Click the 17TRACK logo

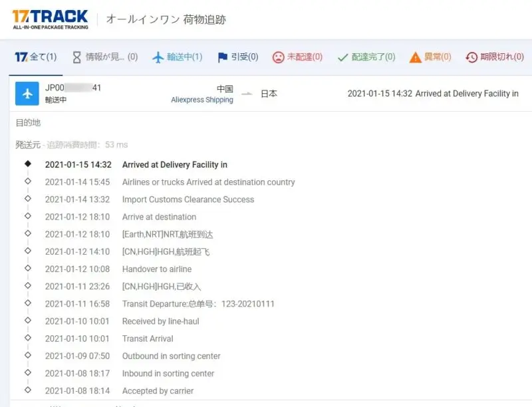[50, 19]
